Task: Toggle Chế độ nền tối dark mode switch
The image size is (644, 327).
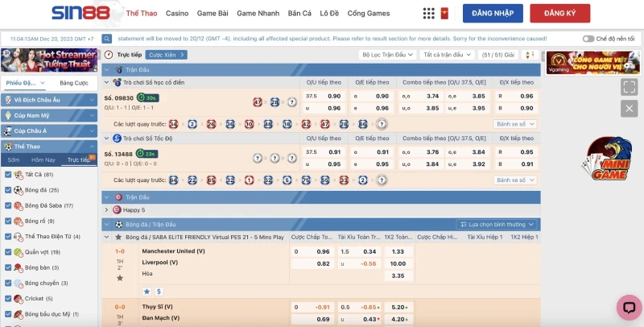Action: point(588,39)
